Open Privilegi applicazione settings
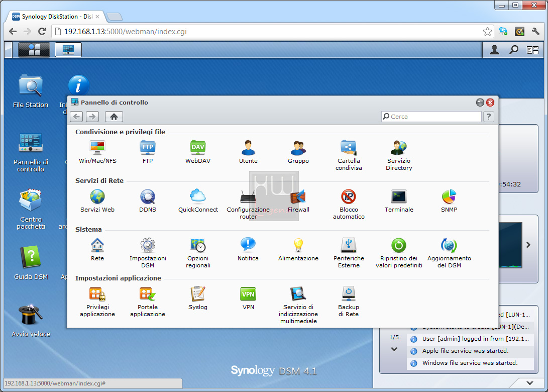This screenshot has width=548, height=392. pos(97,302)
